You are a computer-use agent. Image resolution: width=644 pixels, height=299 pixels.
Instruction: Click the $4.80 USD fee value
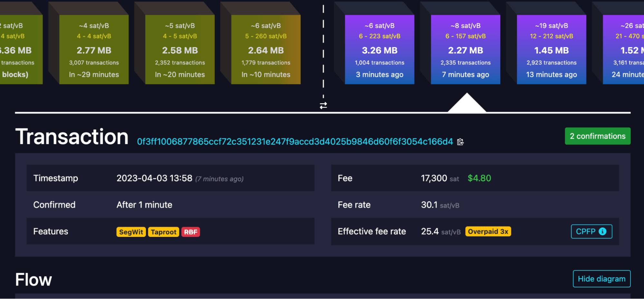[x=479, y=178]
